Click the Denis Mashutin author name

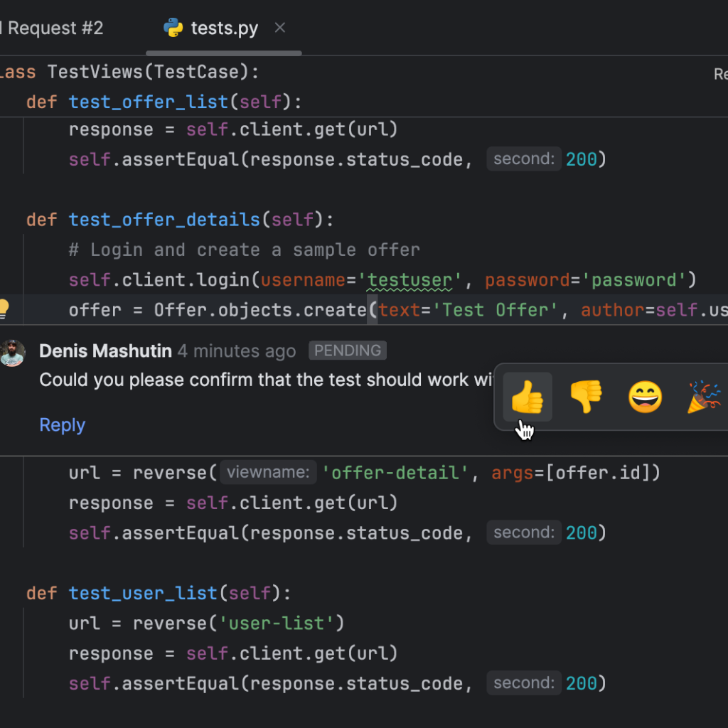(105, 351)
